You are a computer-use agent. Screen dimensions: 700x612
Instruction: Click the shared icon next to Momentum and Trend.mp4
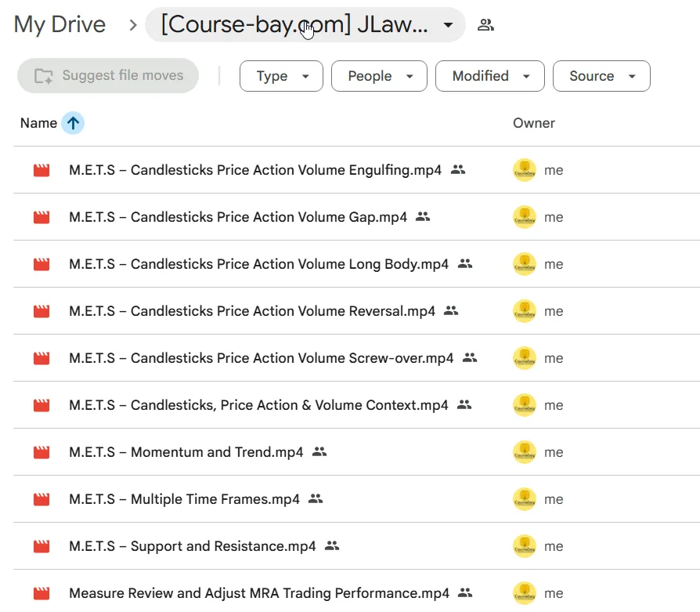pyautogui.click(x=319, y=451)
